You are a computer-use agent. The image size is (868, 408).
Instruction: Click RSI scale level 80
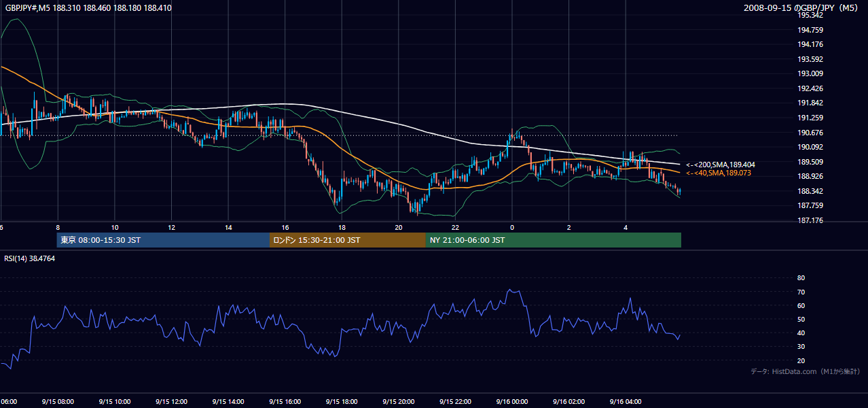point(801,278)
